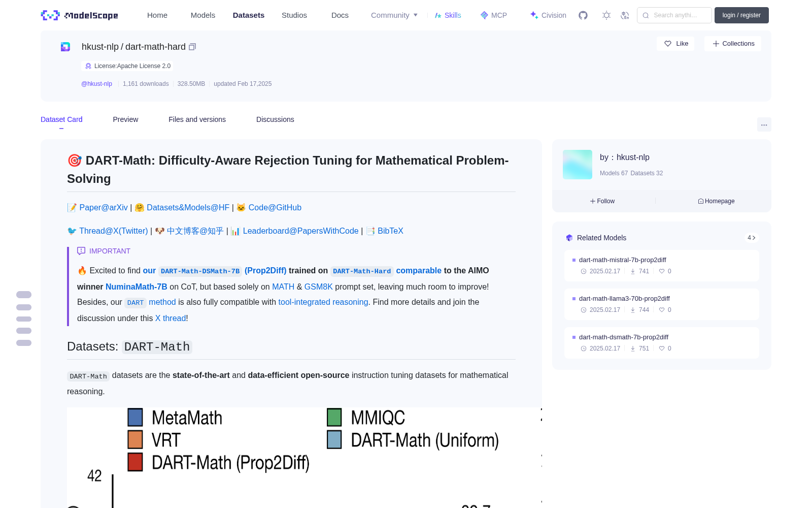
Task: Switch to Files and versions tab
Action: [x=197, y=119]
